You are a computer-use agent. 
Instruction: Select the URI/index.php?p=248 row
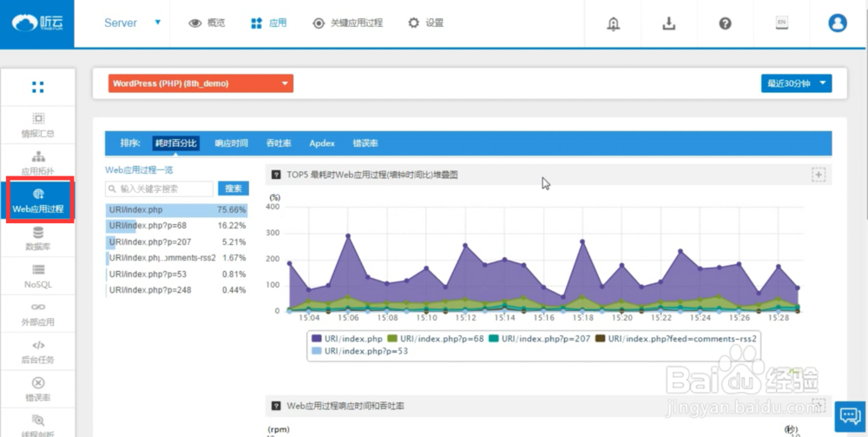tap(176, 289)
